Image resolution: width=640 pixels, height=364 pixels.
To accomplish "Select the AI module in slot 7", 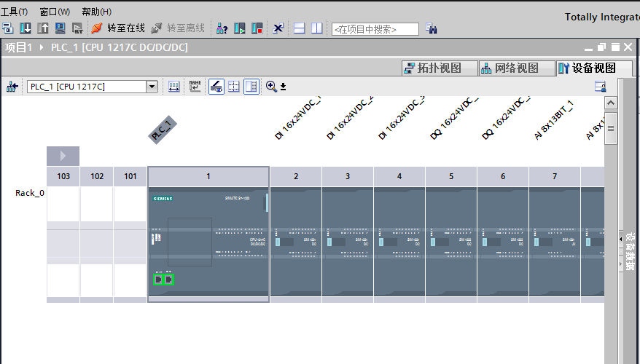I will coord(555,242).
